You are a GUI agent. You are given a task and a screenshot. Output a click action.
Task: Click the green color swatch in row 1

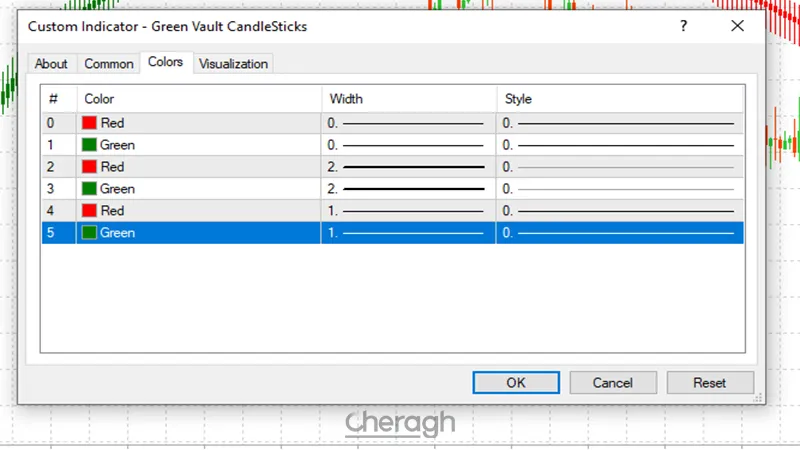(x=90, y=145)
